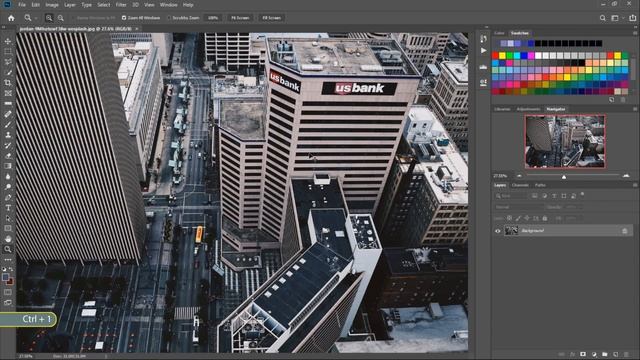Toggle the lock transparent pixels button
This screenshot has height=360, width=640.
[509, 218]
